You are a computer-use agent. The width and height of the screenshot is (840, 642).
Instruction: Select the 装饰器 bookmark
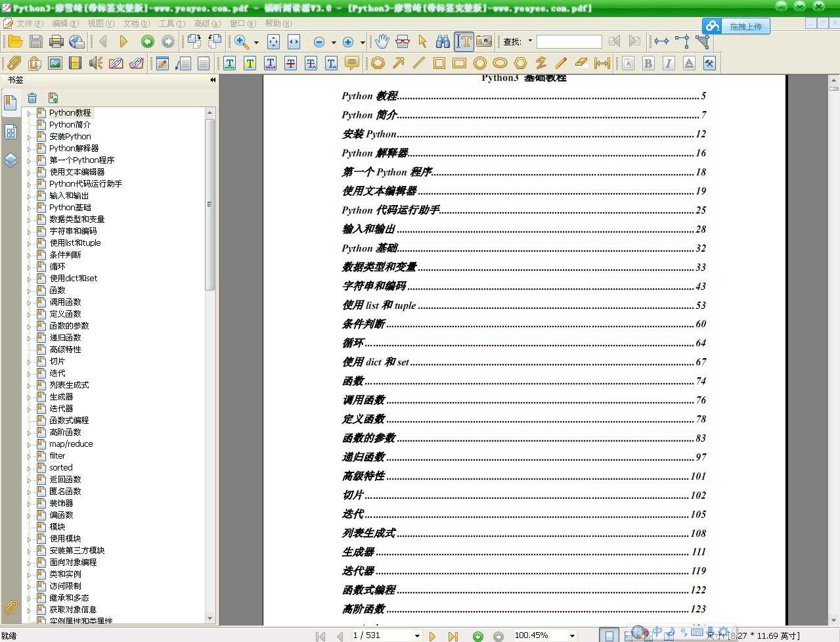[x=61, y=503]
